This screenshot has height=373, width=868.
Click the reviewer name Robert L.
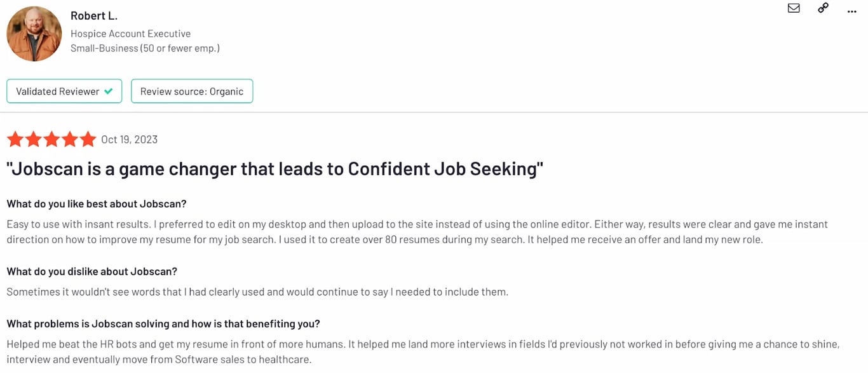94,15
